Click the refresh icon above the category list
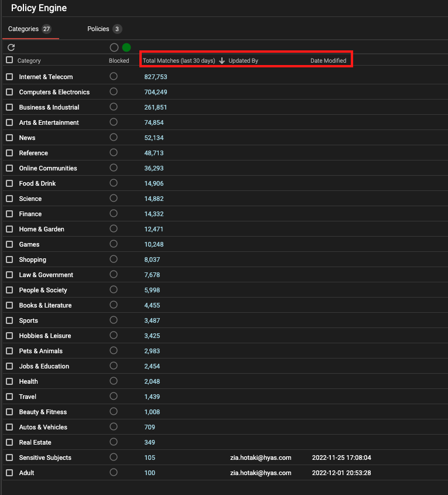 (x=11, y=47)
